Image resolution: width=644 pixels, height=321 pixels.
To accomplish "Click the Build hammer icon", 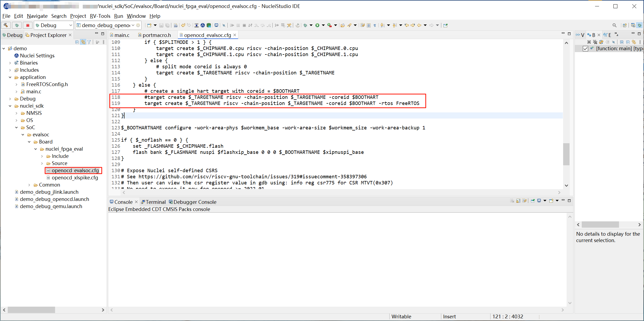I will pyautogui.click(x=6, y=25).
